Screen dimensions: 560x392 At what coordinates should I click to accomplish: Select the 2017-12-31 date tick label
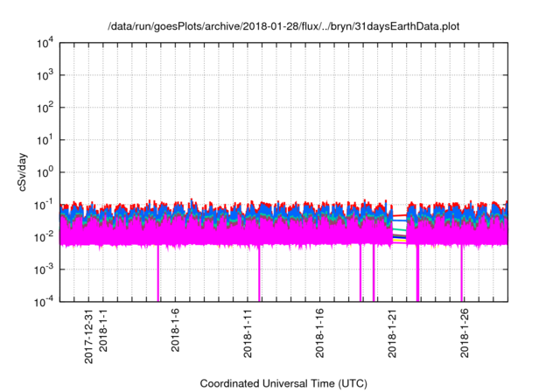click(88, 336)
